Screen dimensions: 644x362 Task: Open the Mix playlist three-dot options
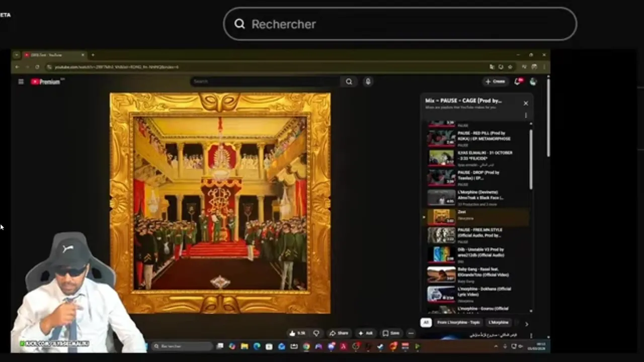coord(526,115)
